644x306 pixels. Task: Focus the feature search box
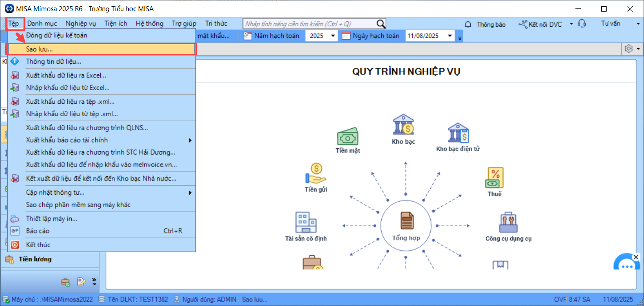pos(310,24)
